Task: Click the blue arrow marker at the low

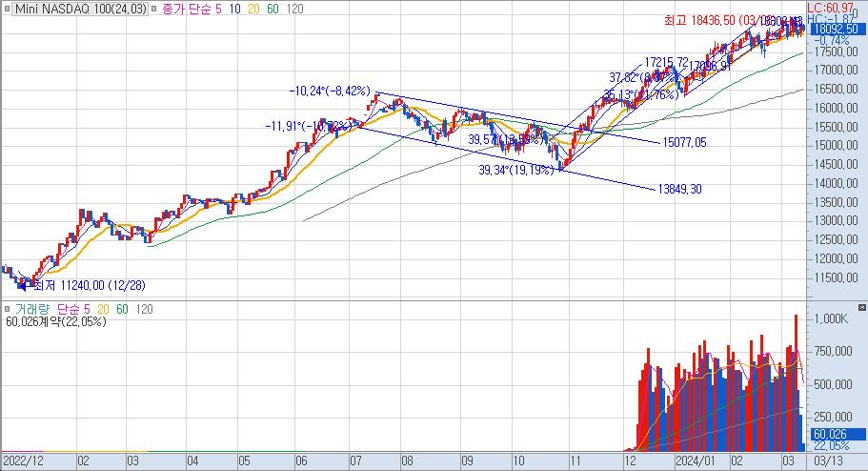Action: point(23,286)
